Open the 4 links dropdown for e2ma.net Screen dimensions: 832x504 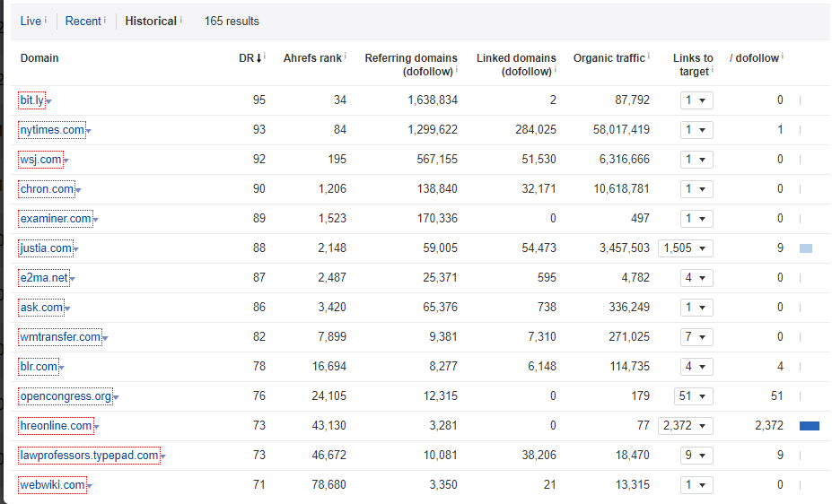[x=696, y=278]
